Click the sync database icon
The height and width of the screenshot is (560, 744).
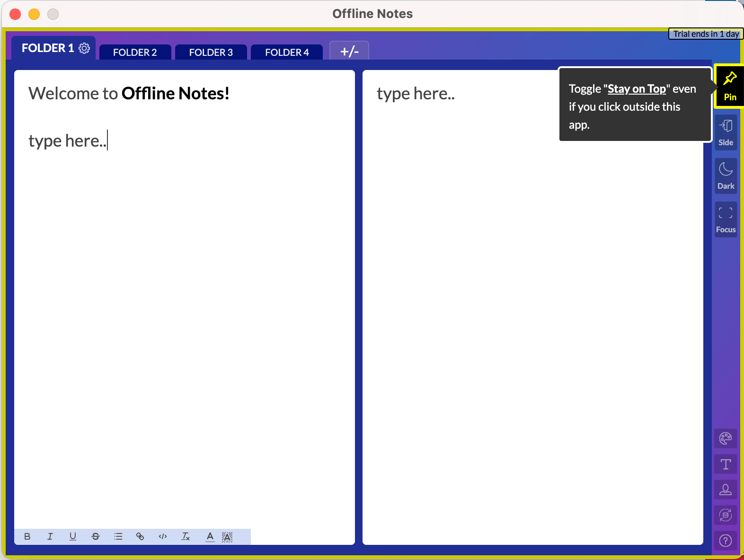[726, 515]
